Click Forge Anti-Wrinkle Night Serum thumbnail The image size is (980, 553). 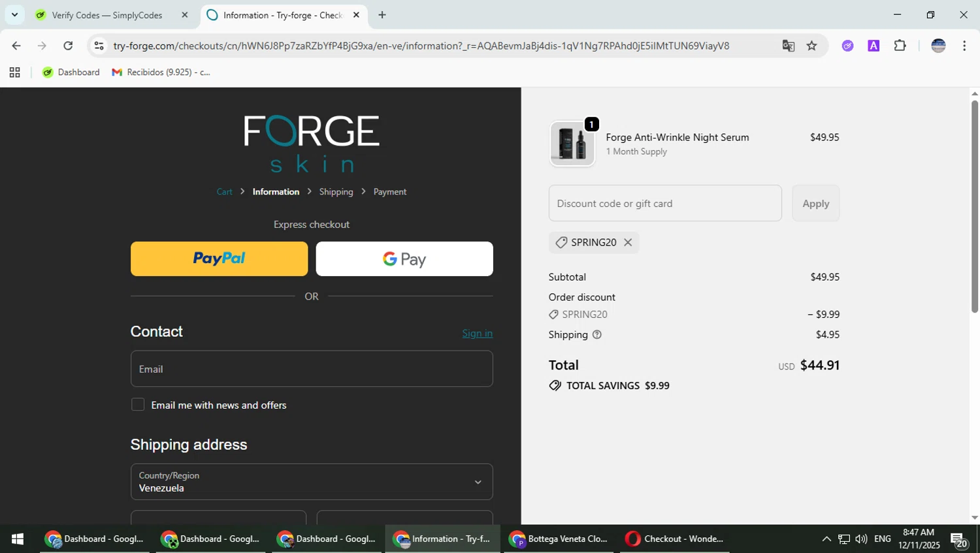(572, 144)
